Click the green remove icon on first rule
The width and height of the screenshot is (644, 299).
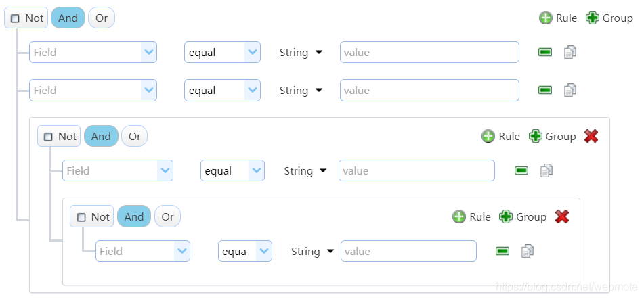tap(545, 52)
